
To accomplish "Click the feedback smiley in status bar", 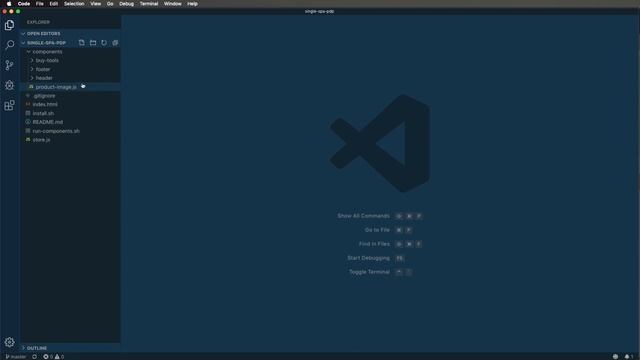I will tap(616, 357).
